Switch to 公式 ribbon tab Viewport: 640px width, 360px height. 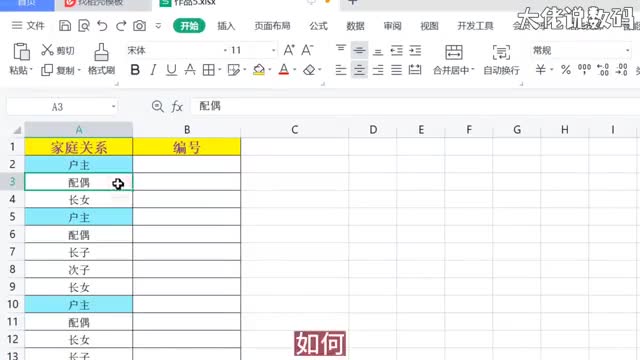tap(318, 26)
